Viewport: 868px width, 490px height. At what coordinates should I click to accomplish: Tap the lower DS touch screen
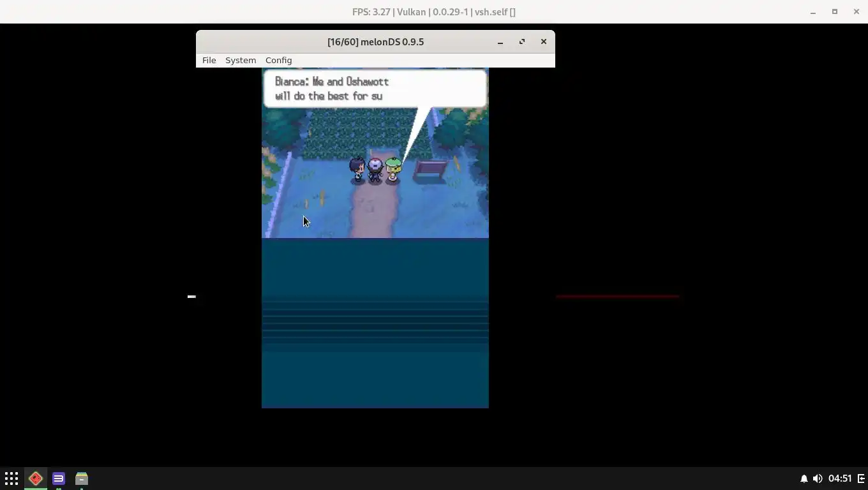pyautogui.click(x=375, y=323)
